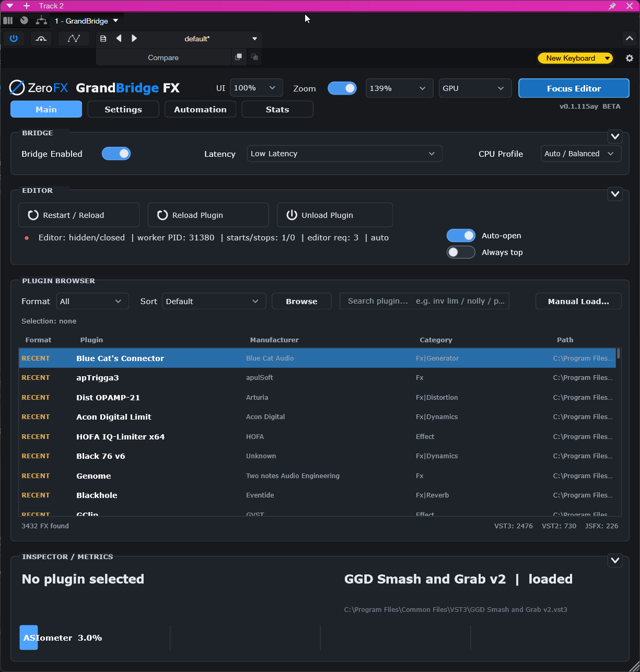Open the New Keyboard yellow dropdown
Screen dimensions: 640x672
coord(575,58)
